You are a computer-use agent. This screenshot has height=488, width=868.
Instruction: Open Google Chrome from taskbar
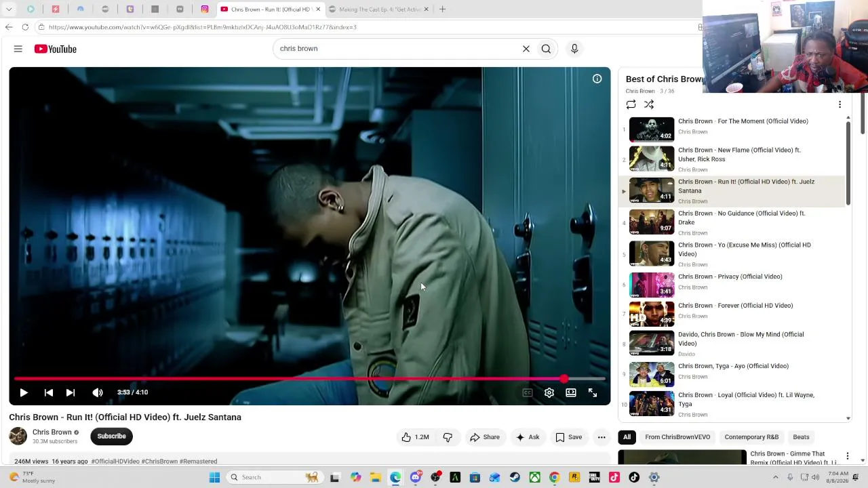click(555, 477)
